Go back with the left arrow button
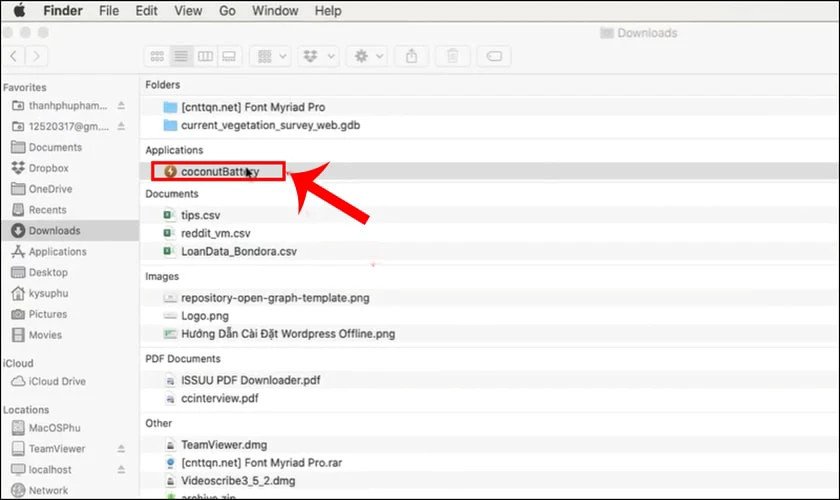Screen dimensions: 840x500 coord(13,56)
